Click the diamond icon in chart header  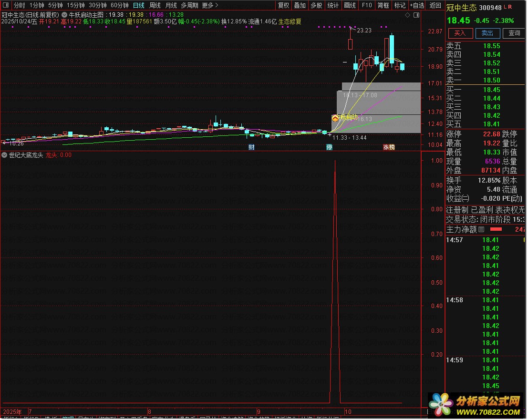pyautogui.click(x=407, y=15)
